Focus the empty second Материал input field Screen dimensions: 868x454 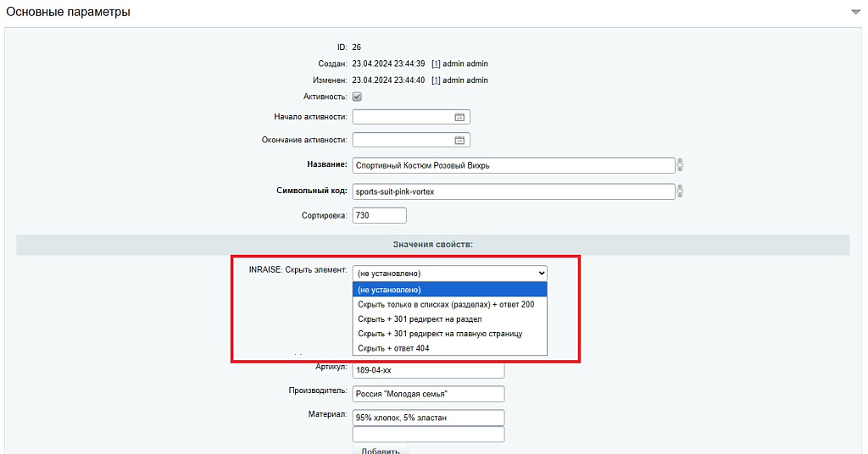point(428,434)
